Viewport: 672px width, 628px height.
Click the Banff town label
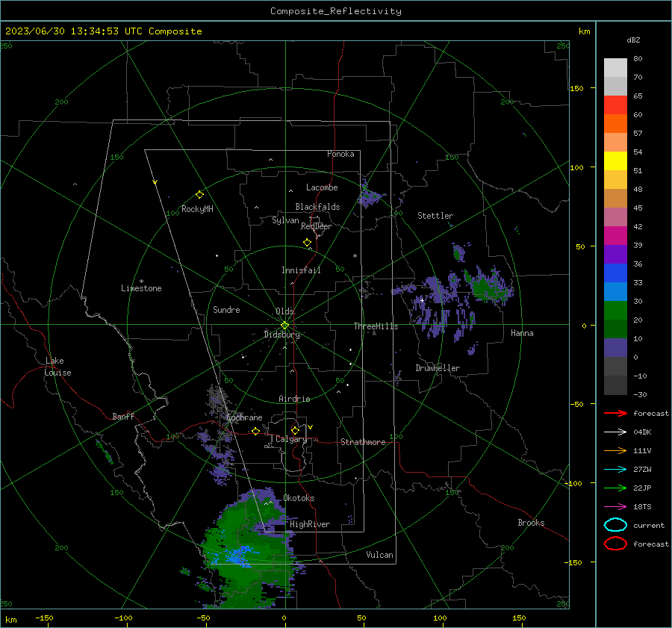coord(123,416)
